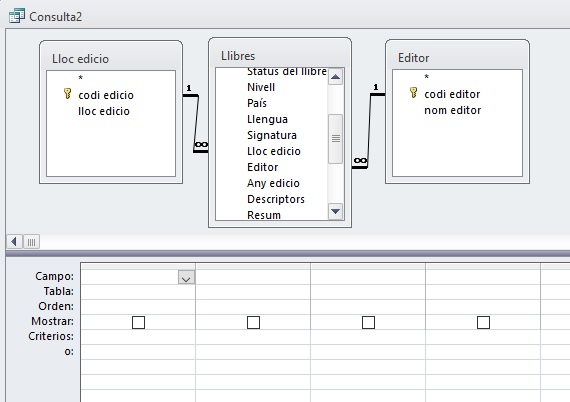Click the Llibres vertical scrollbar thumb
This screenshot has width=570, height=402.
(x=335, y=138)
